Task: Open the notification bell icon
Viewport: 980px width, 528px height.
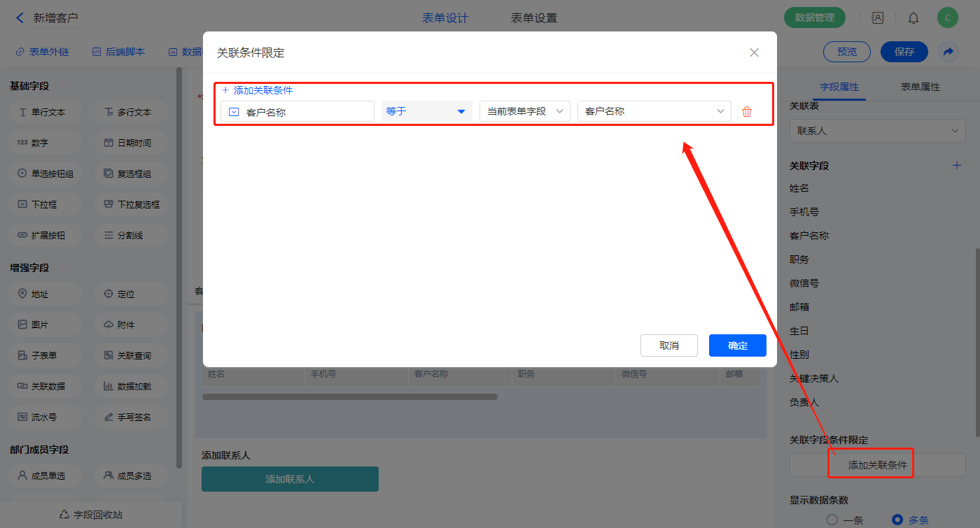Action: (913, 18)
